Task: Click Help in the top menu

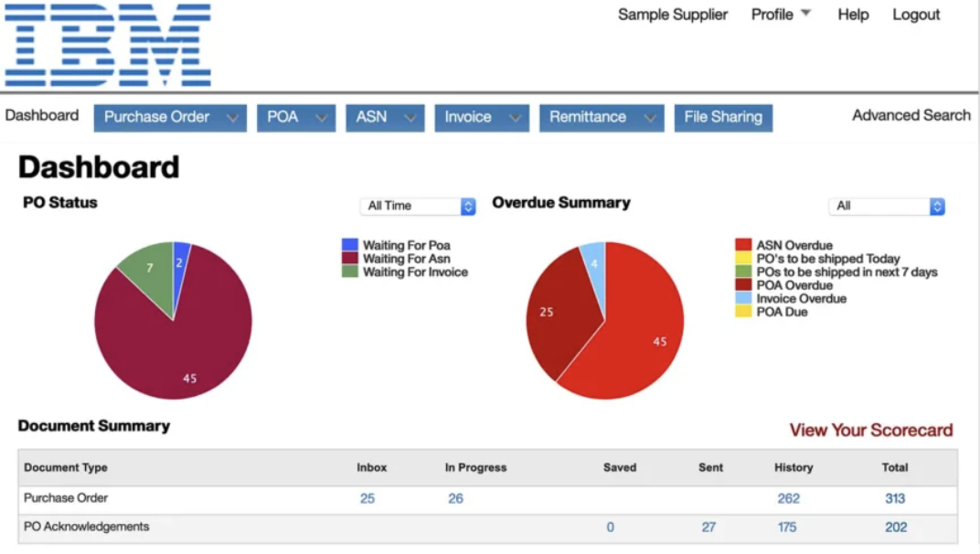Action: point(852,15)
